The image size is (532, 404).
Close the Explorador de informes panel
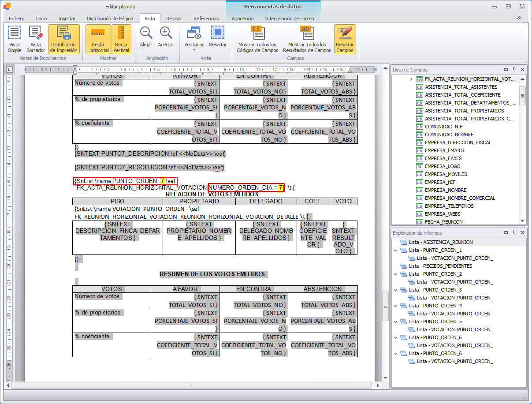coord(522,232)
